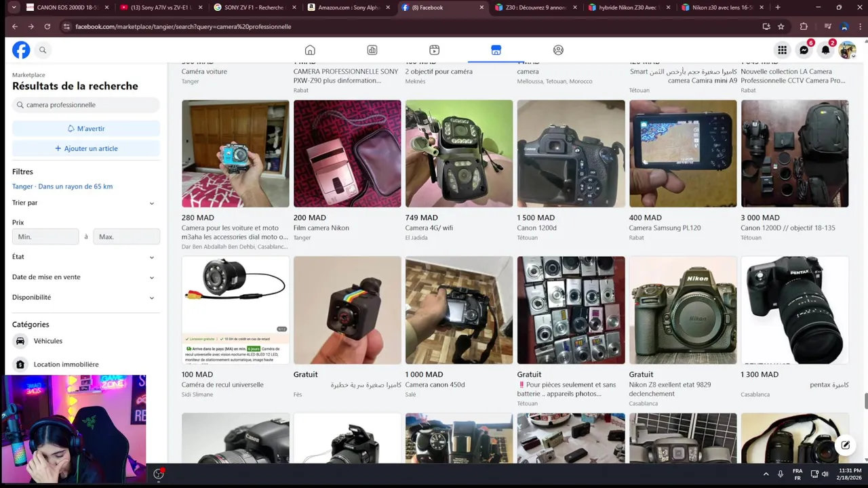Open Pour pièces seulement listing thumbnail
The width and height of the screenshot is (868, 488).
click(571, 310)
